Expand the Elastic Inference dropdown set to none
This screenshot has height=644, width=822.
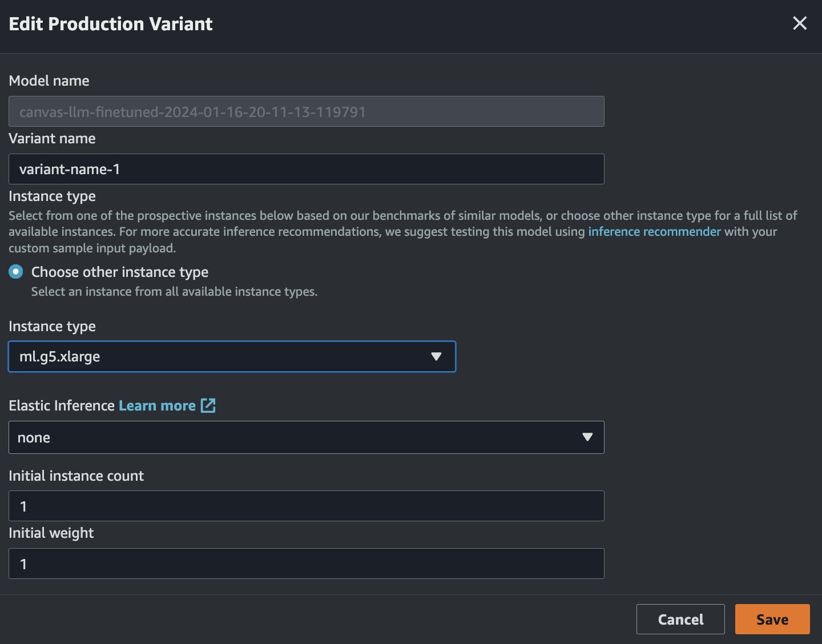(x=306, y=437)
